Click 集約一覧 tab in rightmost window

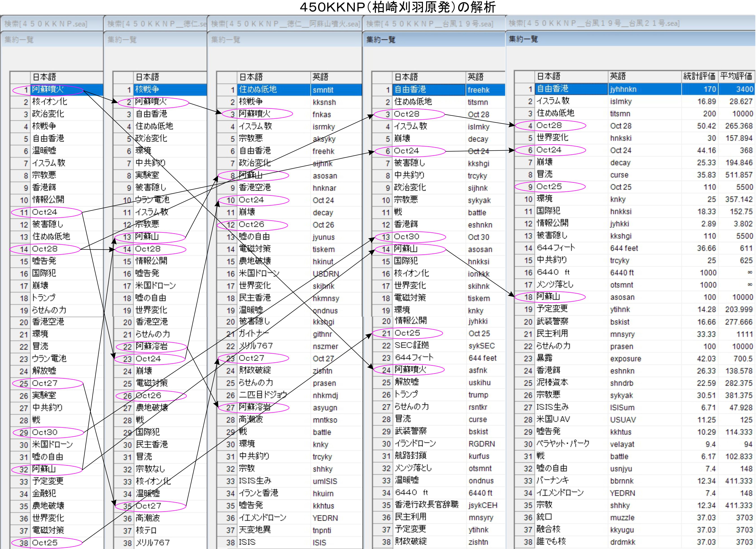click(x=523, y=39)
